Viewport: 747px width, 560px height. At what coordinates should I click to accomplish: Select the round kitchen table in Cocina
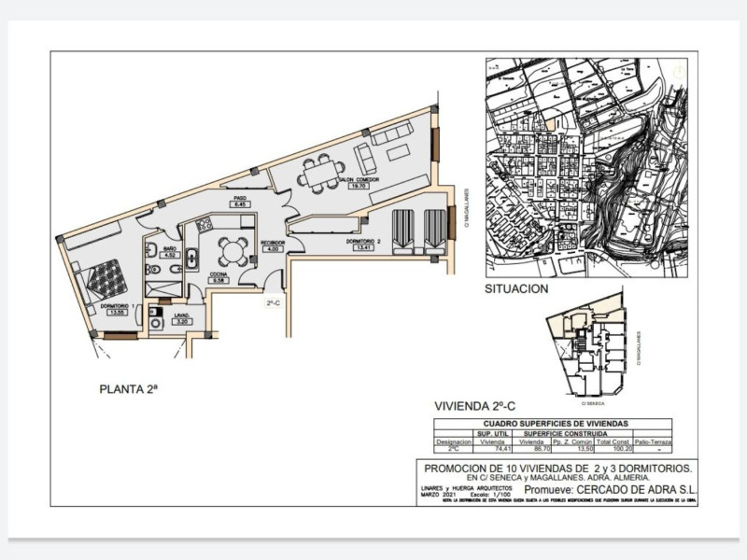click(230, 252)
